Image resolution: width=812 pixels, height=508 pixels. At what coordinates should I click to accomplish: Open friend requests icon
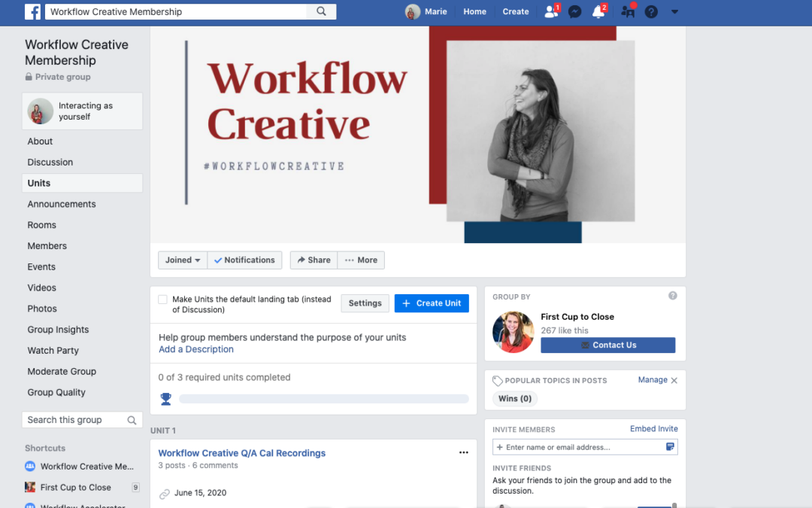coord(552,11)
